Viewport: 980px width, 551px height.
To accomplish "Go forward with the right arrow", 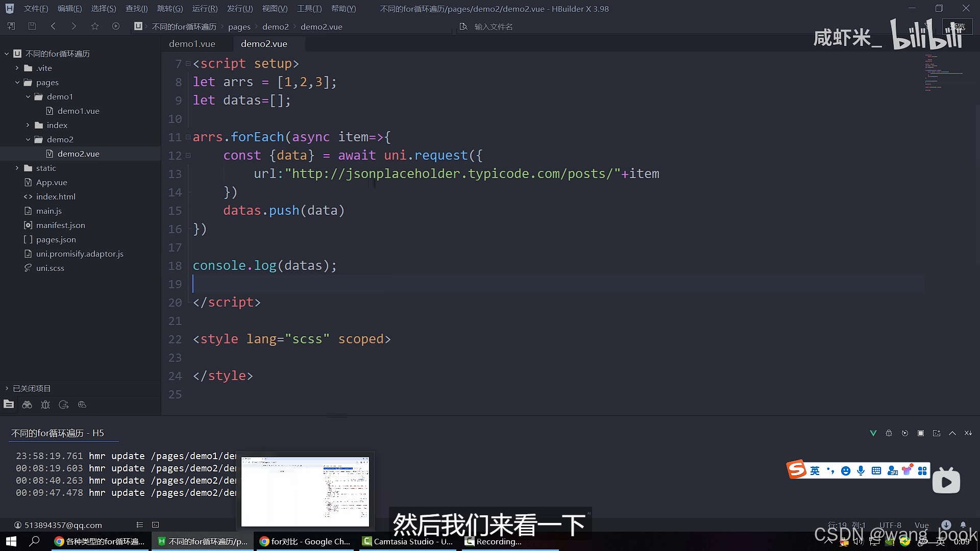I will point(74,26).
